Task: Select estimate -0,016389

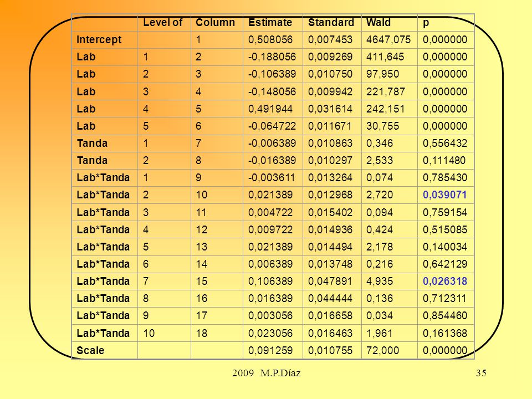Action: coord(272,160)
